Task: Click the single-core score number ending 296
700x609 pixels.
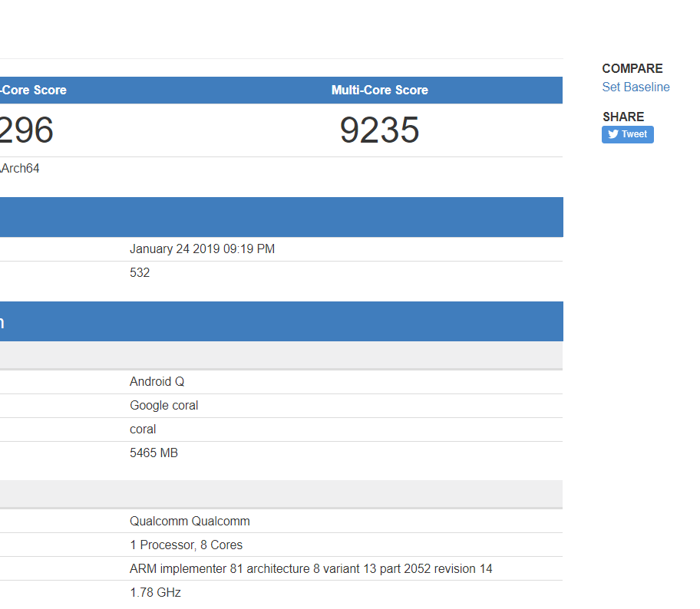Action: [x=27, y=130]
